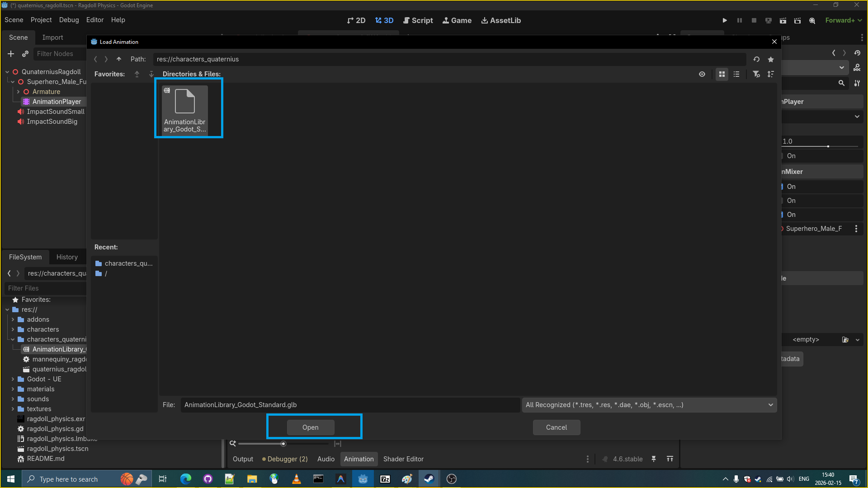868x488 pixels.
Task: Switch file view to thumbnails grid
Action: (722, 74)
